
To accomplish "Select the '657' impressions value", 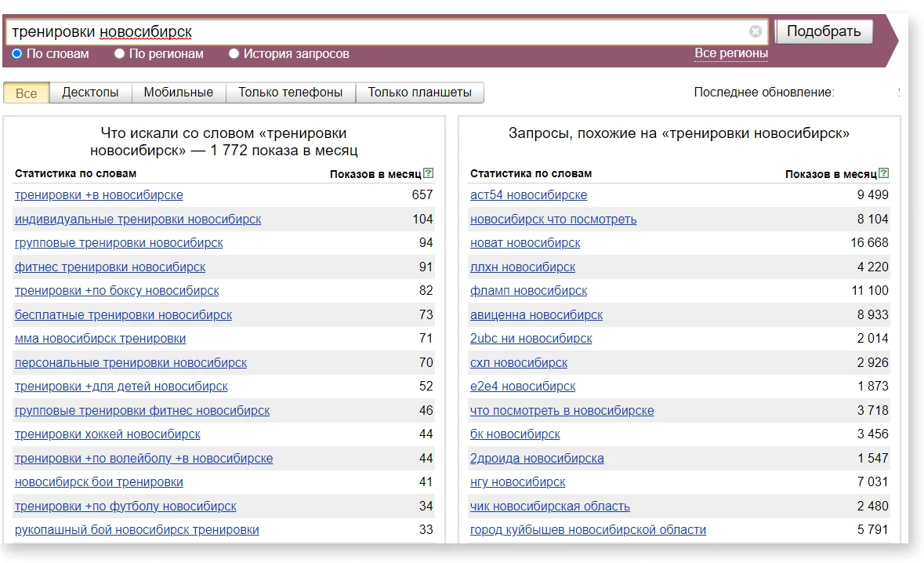I will tap(422, 194).
